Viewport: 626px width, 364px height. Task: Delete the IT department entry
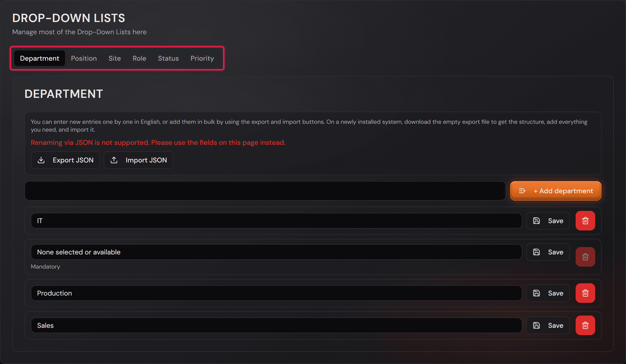click(x=585, y=221)
